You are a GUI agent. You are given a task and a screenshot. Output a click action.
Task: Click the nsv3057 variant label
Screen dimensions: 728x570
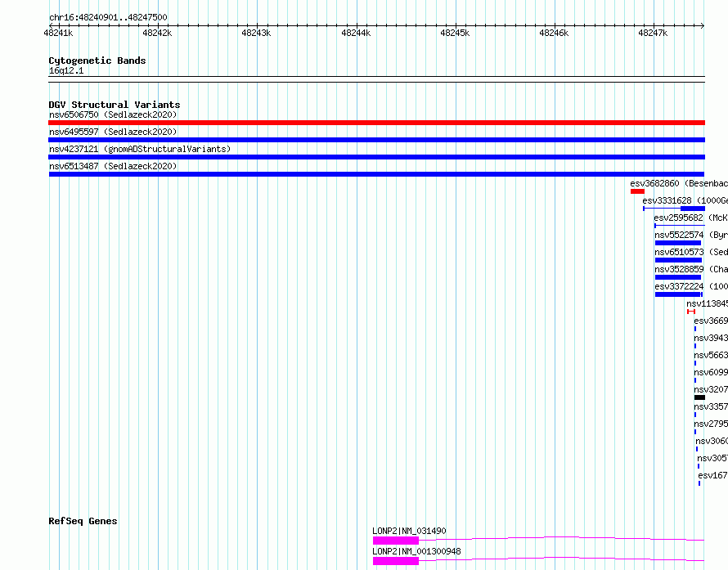pos(712,458)
